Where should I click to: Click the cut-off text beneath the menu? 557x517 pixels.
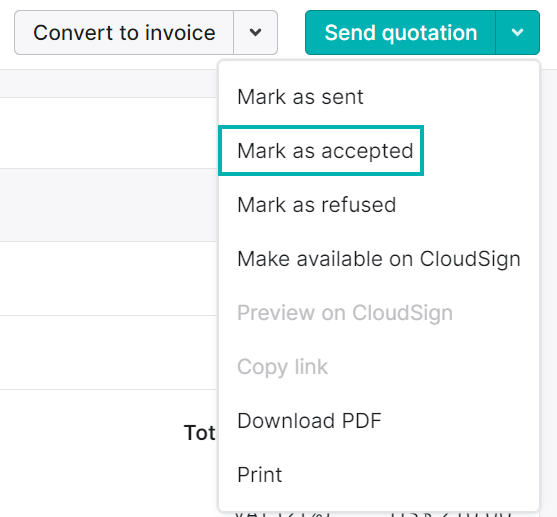coord(373,515)
